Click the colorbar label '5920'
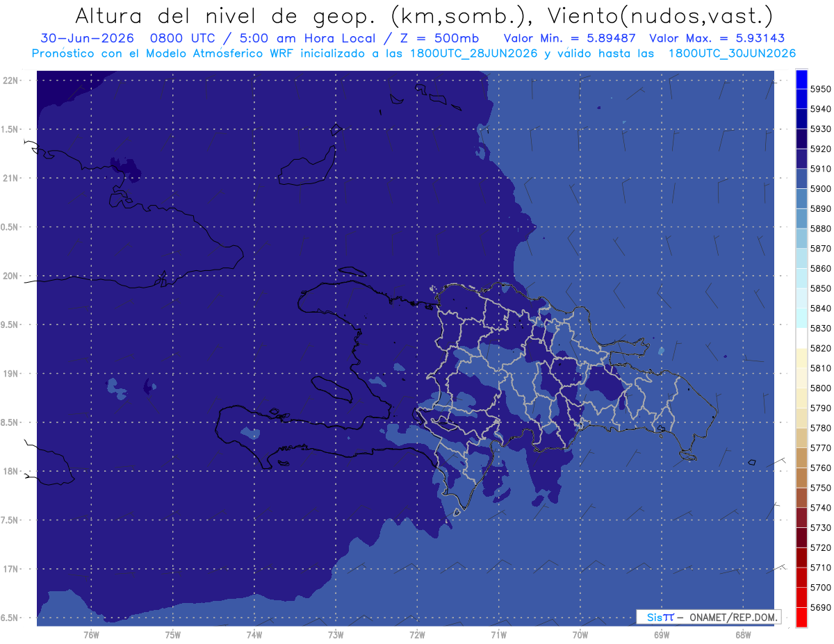The width and height of the screenshot is (834, 644). [821, 149]
